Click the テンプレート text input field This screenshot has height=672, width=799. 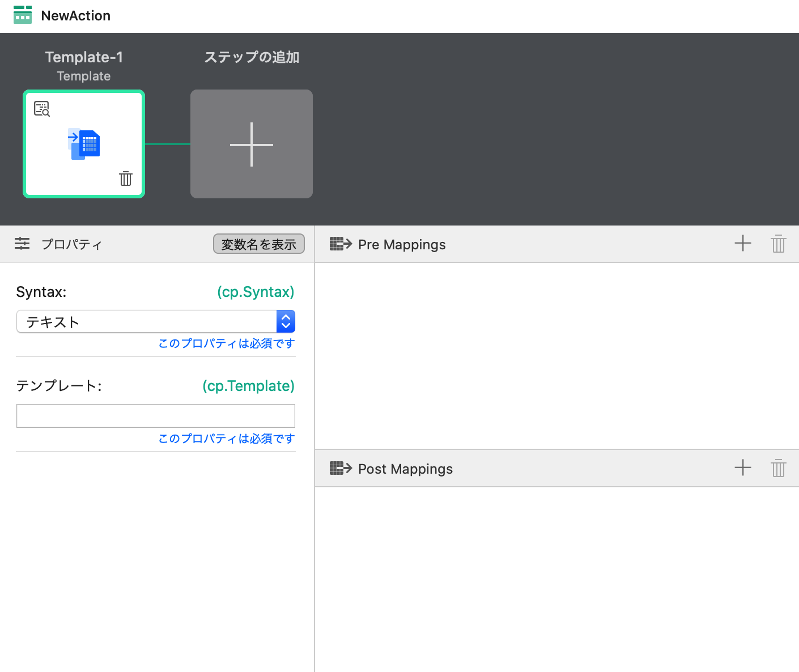[x=156, y=416]
